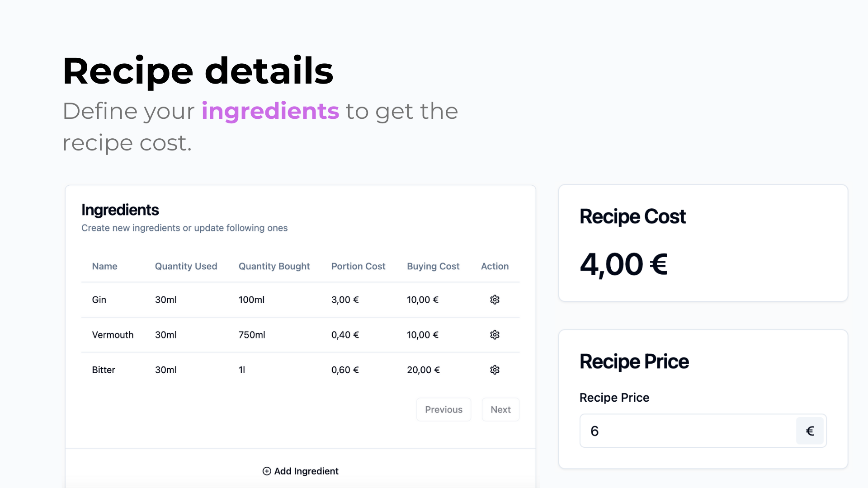Go to the Previous ingredients page
Viewport: 868px width, 488px height.
(x=443, y=409)
